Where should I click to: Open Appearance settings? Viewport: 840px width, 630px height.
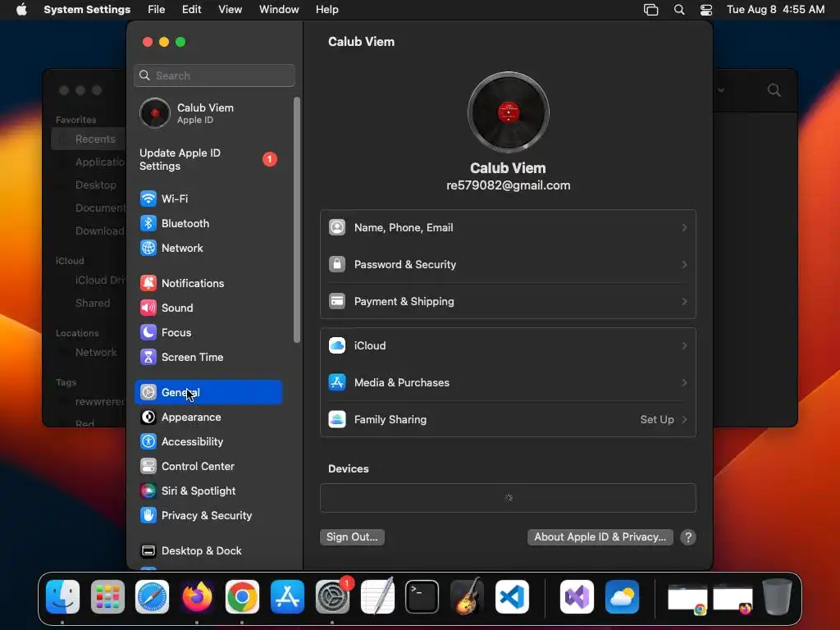point(208,418)
